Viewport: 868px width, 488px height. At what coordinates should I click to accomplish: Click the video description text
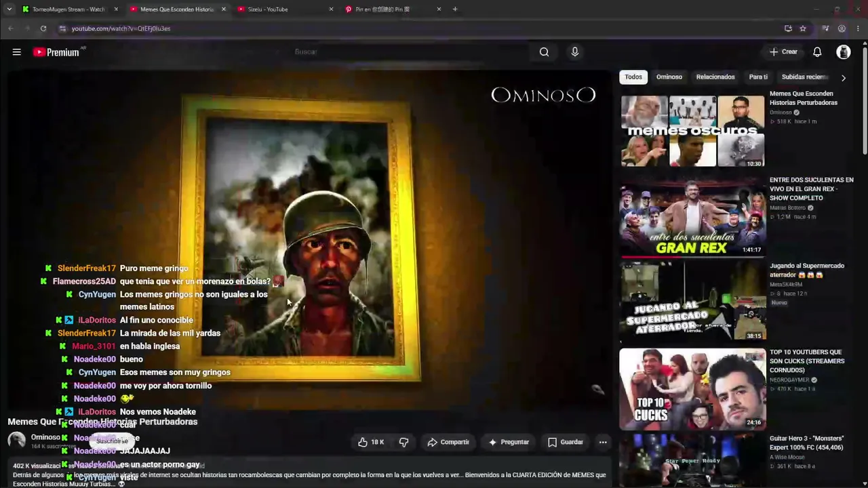click(309, 479)
